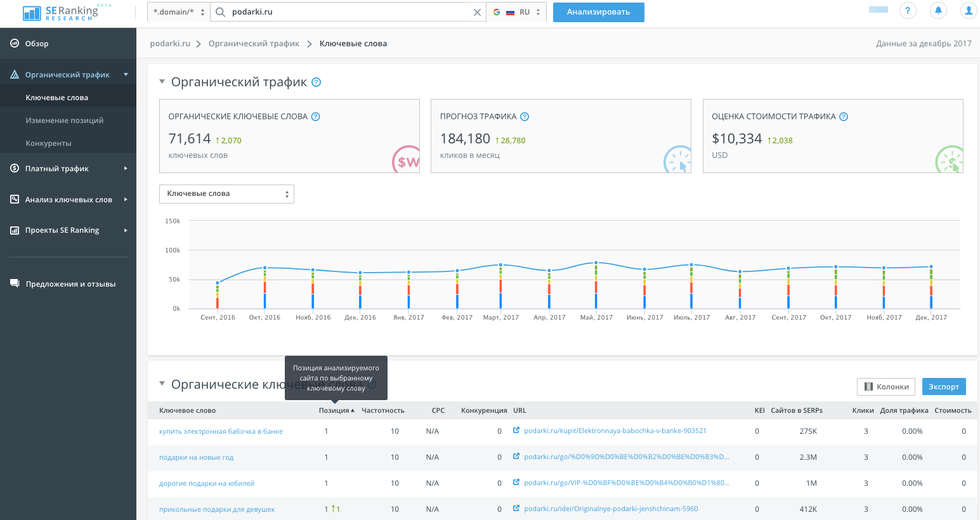Image resolution: width=980 pixels, height=520 pixels.
Task: Click the Дек, 2017 chart data point
Action: coord(931,267)
